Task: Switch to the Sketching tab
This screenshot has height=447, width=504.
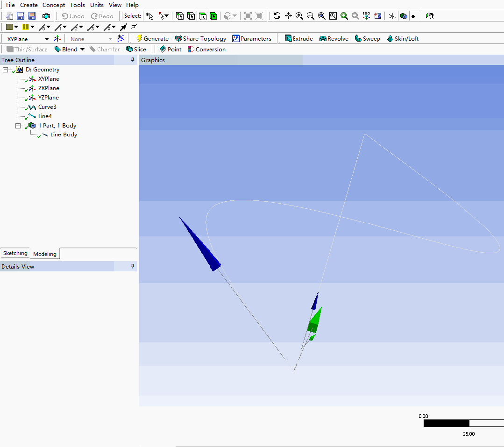Action: pyautogui.click(x=15, y=253)
